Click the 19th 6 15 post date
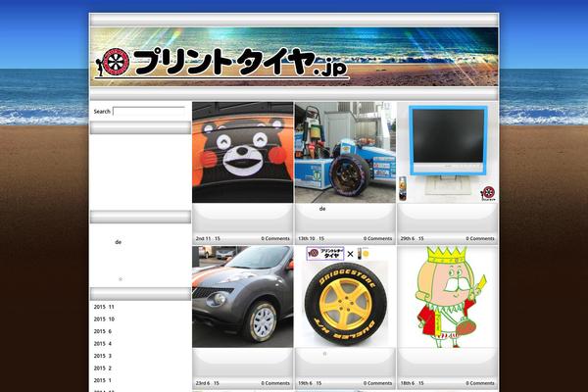The width and height of the screenshot is (588, 392). click(310, 383)
